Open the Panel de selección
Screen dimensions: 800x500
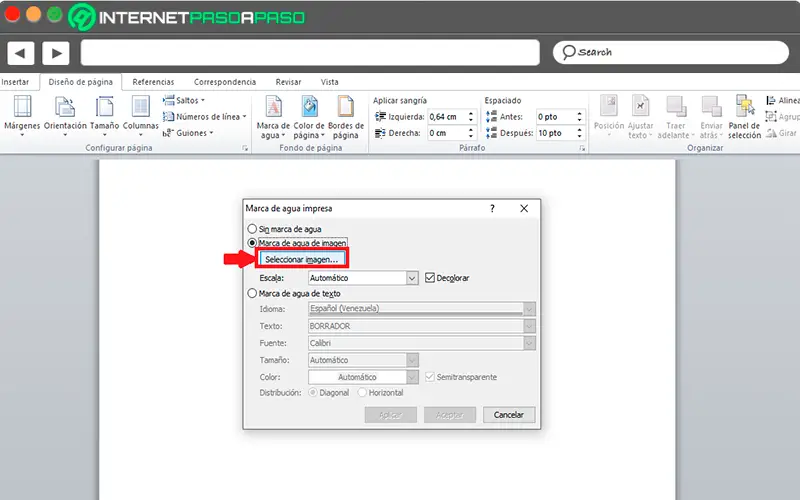point(744,117)
